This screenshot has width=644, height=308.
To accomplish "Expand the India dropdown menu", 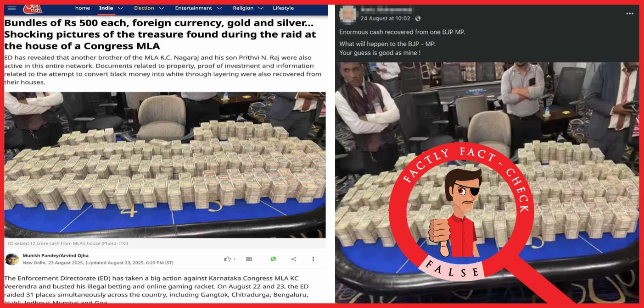I will pos(120,8).
